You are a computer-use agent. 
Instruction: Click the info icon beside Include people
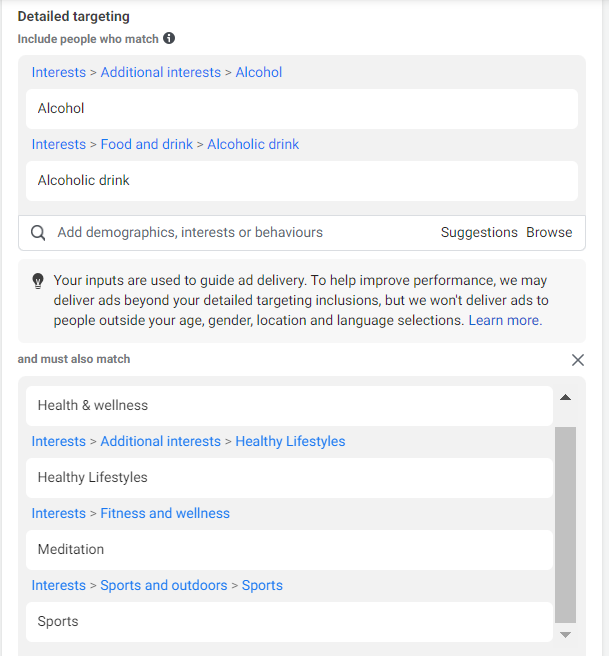pyautogui.click(x=169, y=38)
